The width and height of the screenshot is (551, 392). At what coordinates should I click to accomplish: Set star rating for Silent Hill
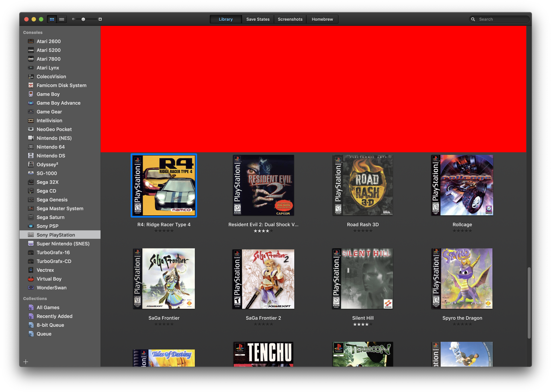pos(363,325)
